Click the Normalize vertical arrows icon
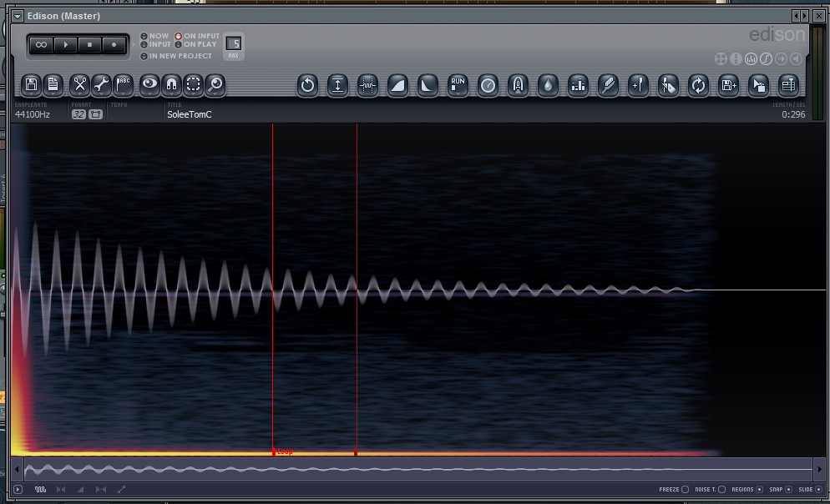 [337, 85]
